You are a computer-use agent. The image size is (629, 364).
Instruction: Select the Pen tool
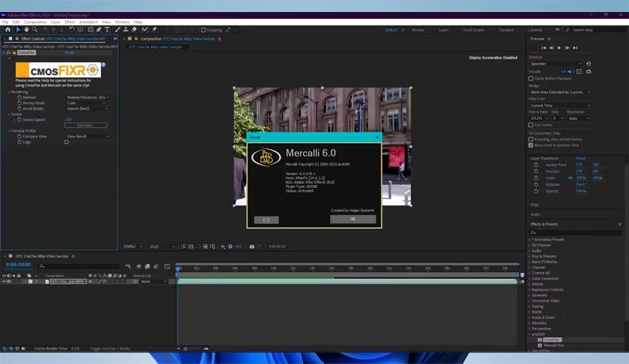coord(99,29)
